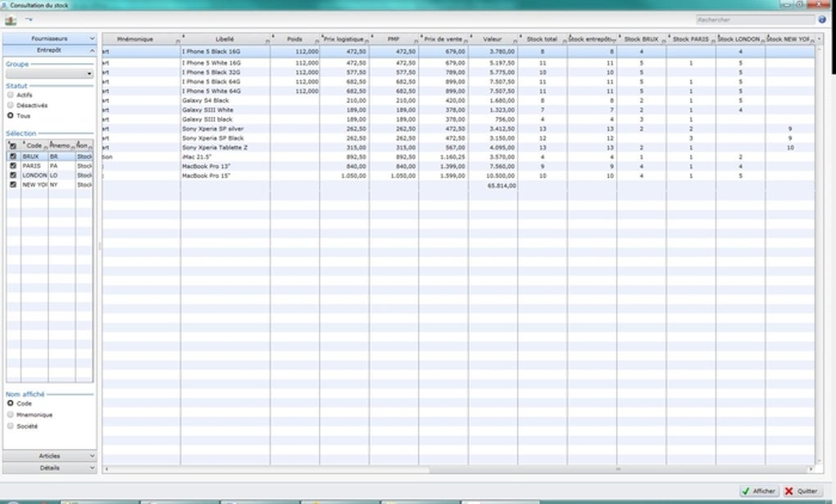Click the arrow icon in the top toolbar
The height and width of the screenshot is (504, 836).
[29, 19]
